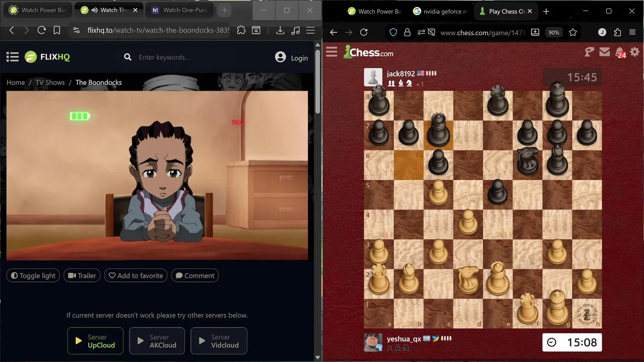
Task: Go to Home breadcrumb link
Action: point(16,82)
